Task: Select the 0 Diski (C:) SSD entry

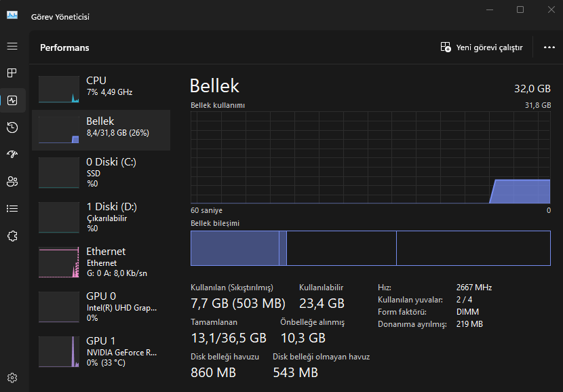Action: pyautogui.click(x=100, y=172)
